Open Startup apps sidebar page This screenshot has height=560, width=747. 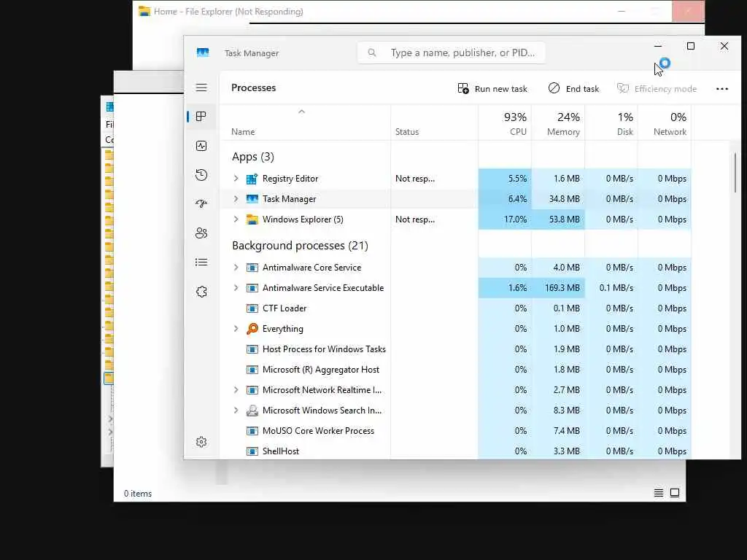tap(201, 204)
